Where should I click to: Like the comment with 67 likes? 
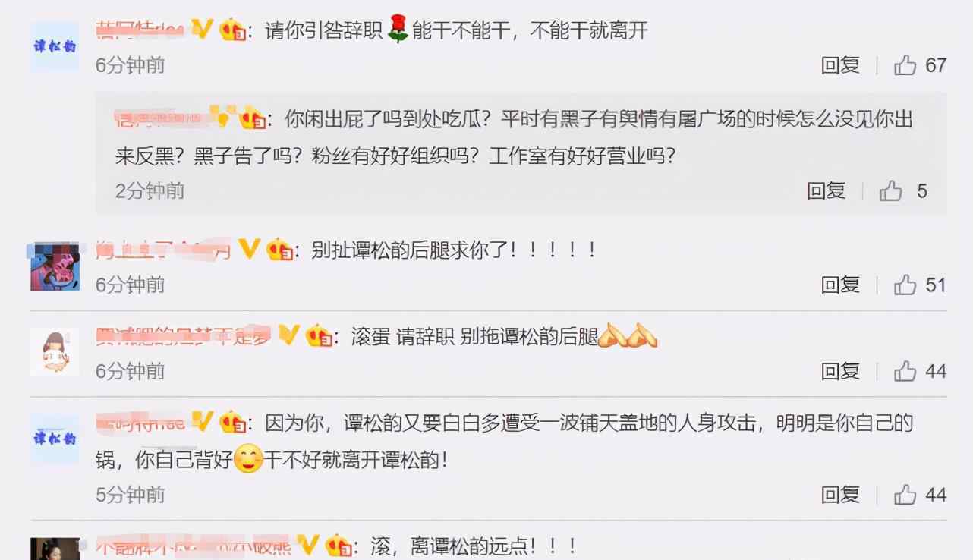[x=905, y=65]
